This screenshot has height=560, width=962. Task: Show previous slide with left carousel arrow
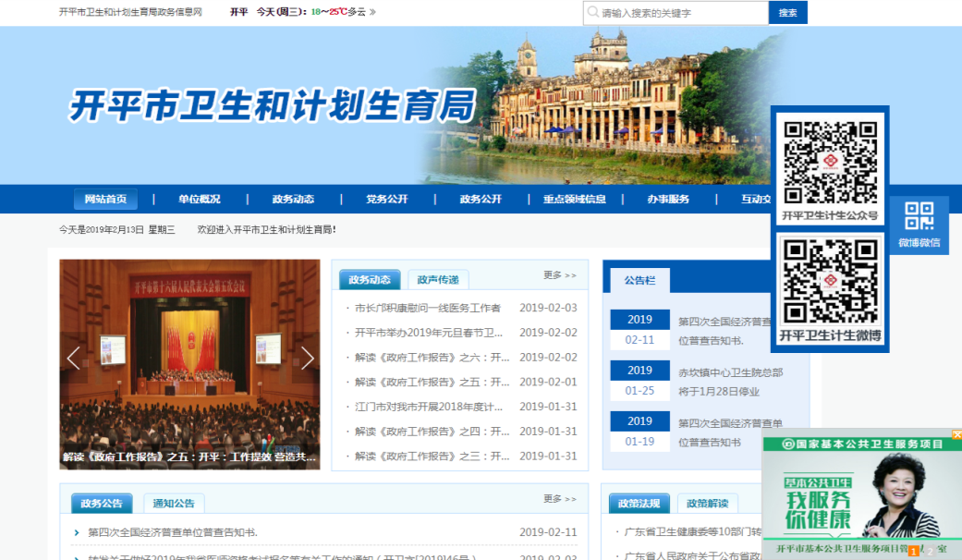[74, 358]
